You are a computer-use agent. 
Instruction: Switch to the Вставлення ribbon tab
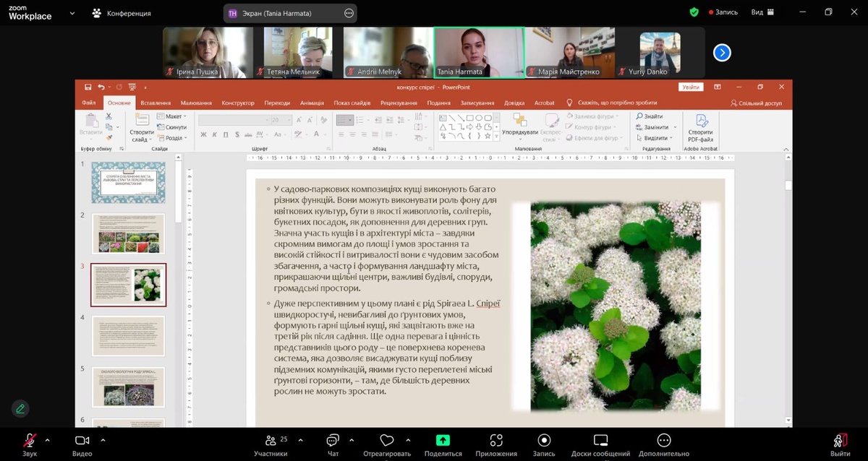pyautogui.click(x=156, y=103)
